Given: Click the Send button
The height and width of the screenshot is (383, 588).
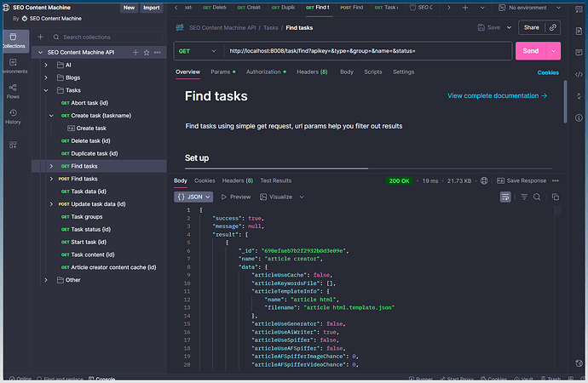Looking at the screenshot, I should click(530, 51).
